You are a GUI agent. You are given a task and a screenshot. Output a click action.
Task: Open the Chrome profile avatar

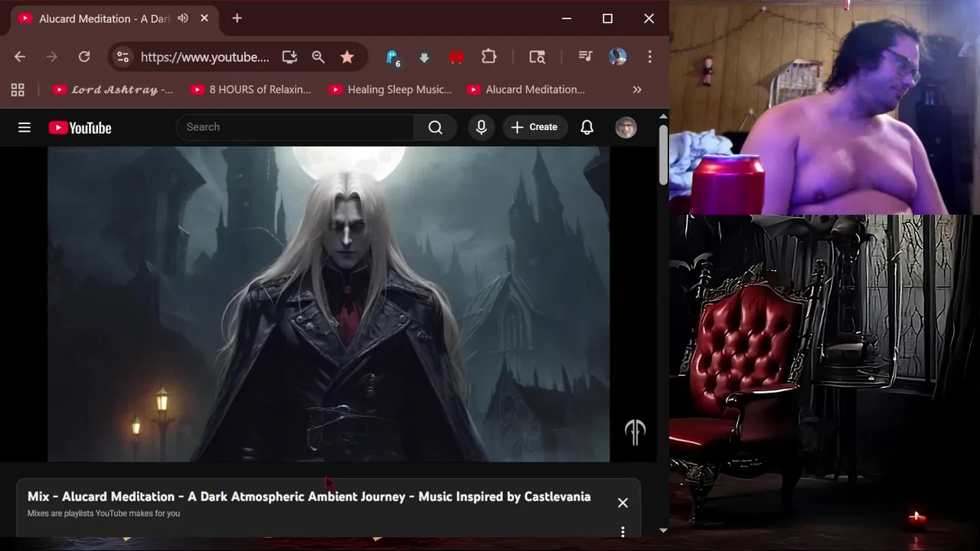click(x=618, y=57)
